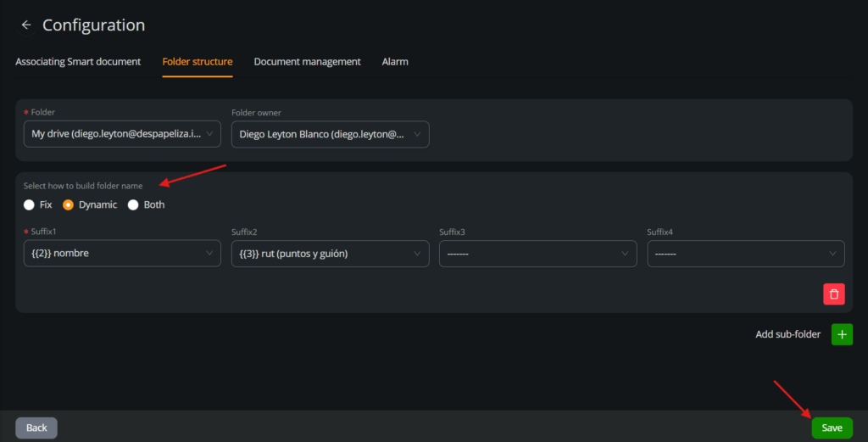Expand the Folder owner dropdown
Image resolution: width=868 pixels, height=442 pixels.
(330, 133)
